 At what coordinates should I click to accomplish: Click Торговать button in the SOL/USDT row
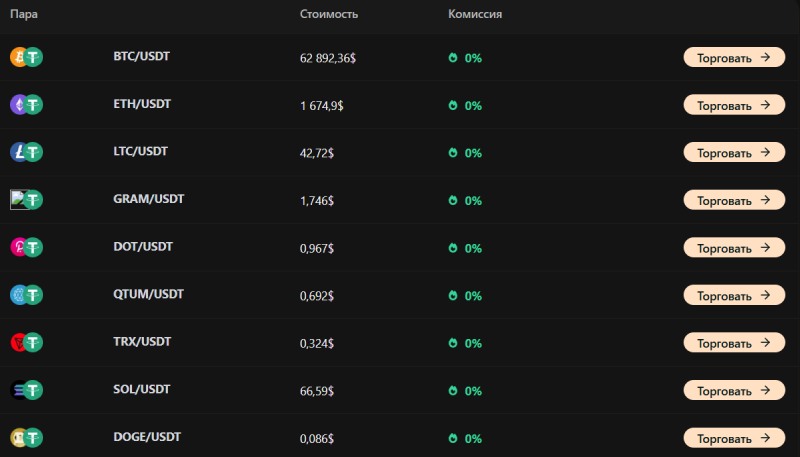tap(734, 390)
